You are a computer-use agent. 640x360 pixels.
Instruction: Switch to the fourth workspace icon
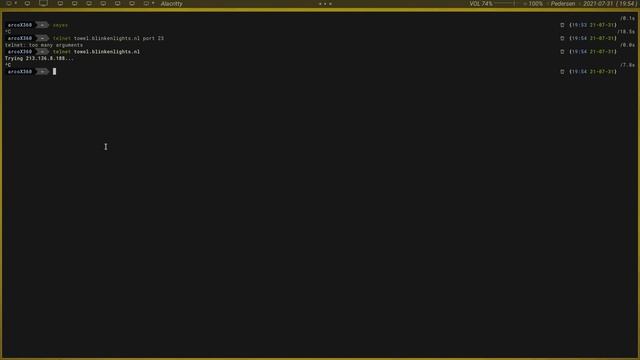(x=60, y=3)
